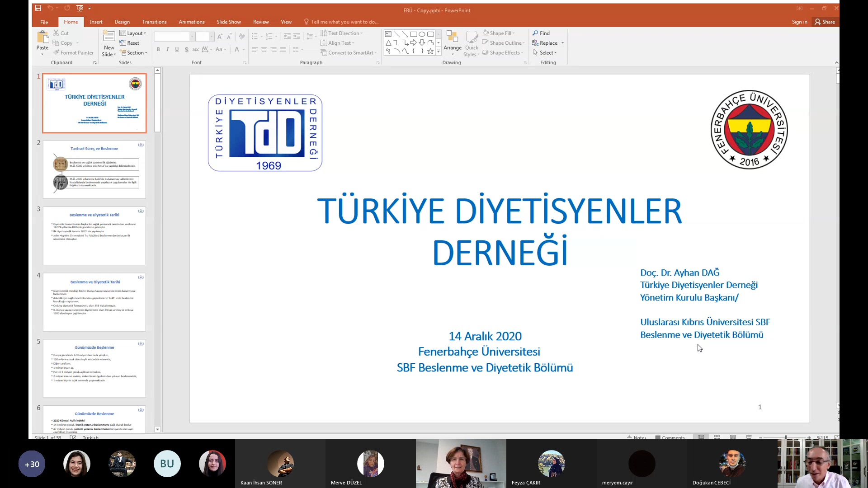Switch to Reading View icon
The width and height of the screenshot is (868, 488).
tap(733, 437)
